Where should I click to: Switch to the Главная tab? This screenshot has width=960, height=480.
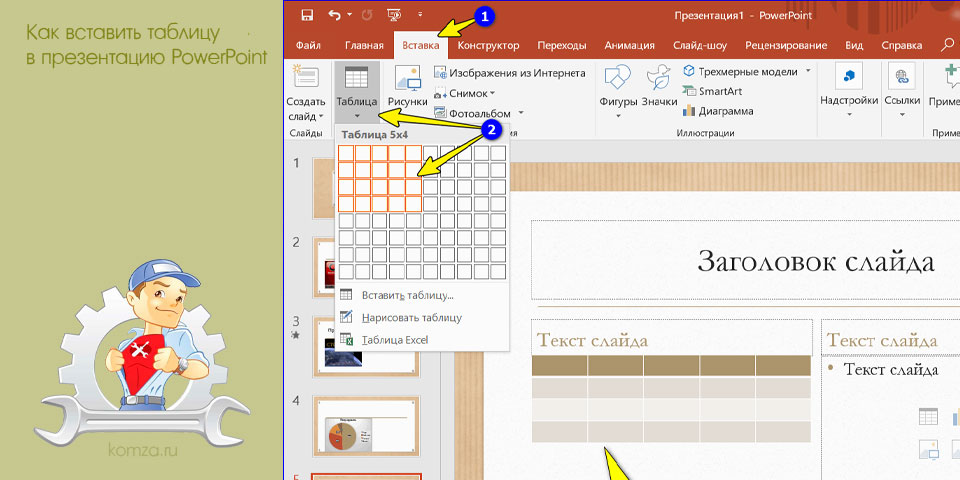click(364, 45)
